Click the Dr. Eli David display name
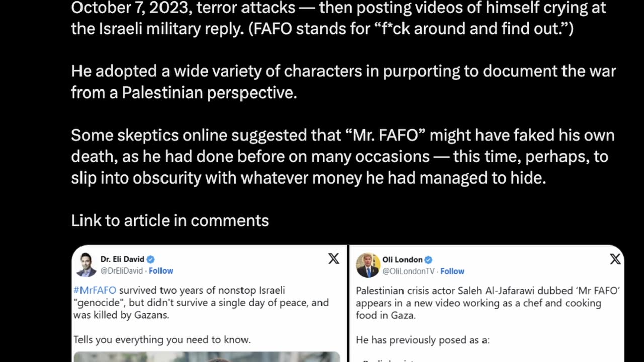The height and width of the screenshot is (362, 644). coord(122,259)
